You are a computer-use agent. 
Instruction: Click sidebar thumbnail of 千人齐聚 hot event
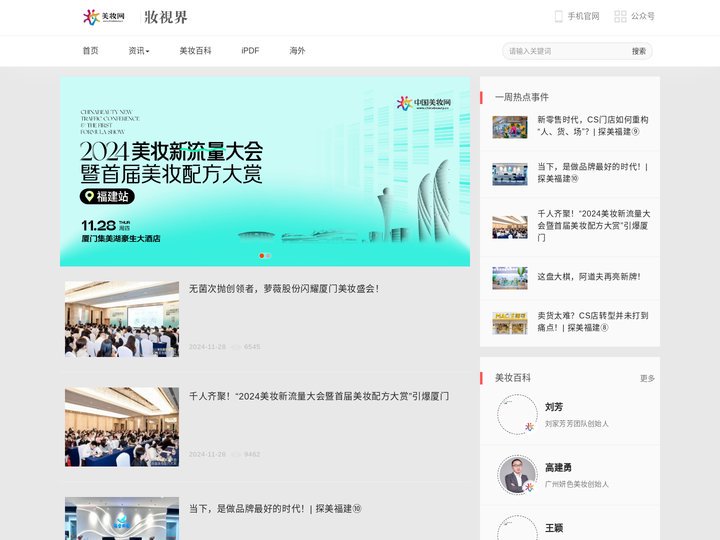(x=510, y=227)
